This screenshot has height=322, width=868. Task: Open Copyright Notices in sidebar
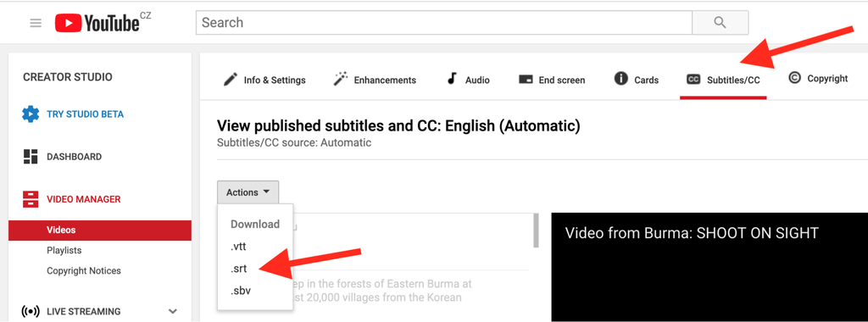point(84,270)
